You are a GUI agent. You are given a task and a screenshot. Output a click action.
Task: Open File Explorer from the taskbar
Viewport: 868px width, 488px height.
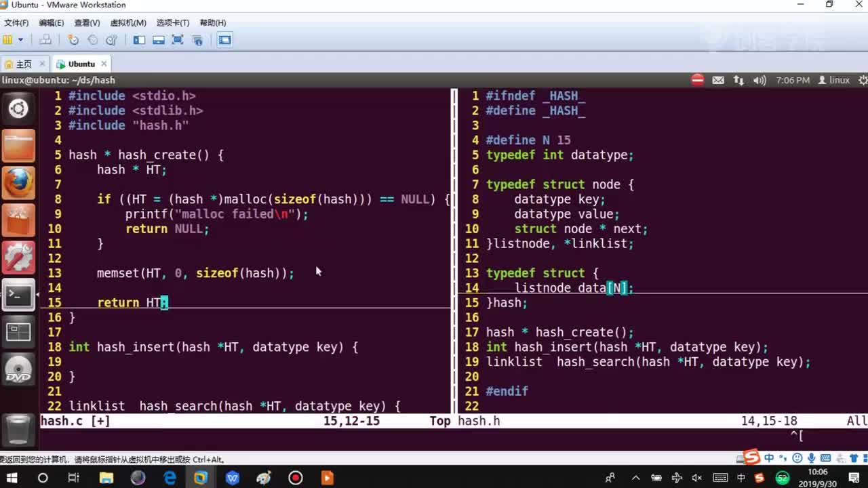pos(106,478)
